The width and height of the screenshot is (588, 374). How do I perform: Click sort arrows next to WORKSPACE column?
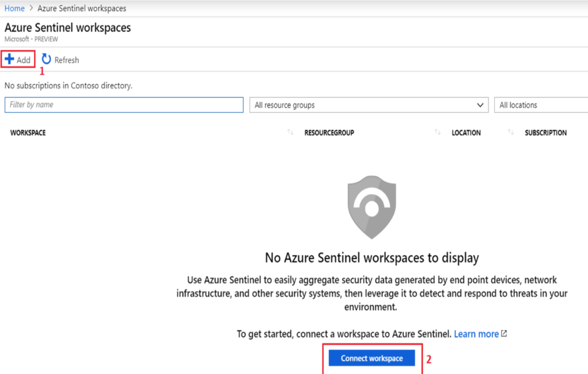[290, 132]
